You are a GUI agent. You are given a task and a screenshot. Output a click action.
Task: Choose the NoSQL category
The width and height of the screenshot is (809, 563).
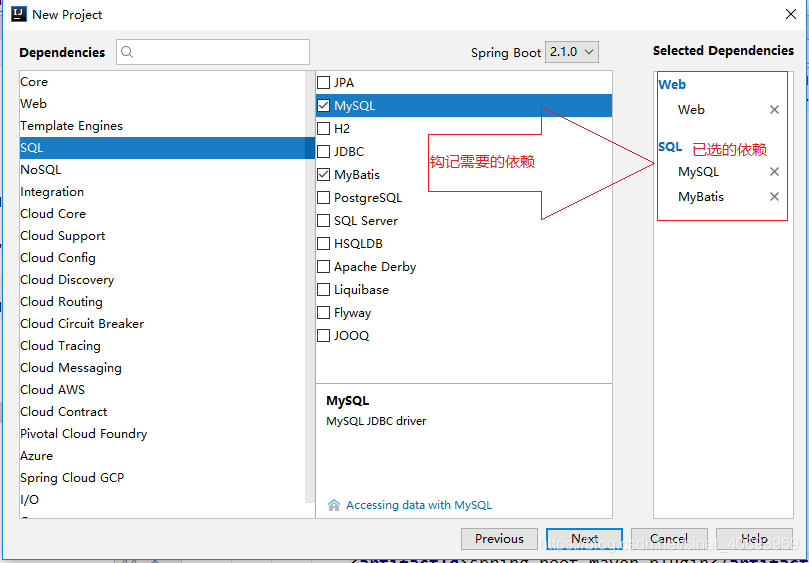click(x=162, y=170)
